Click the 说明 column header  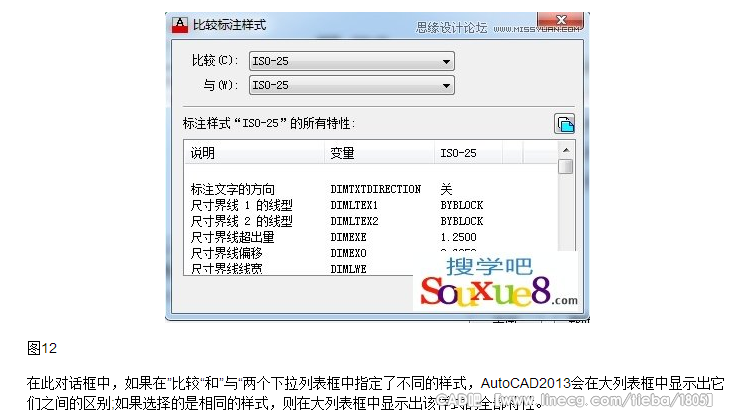[x=254, y=153]
